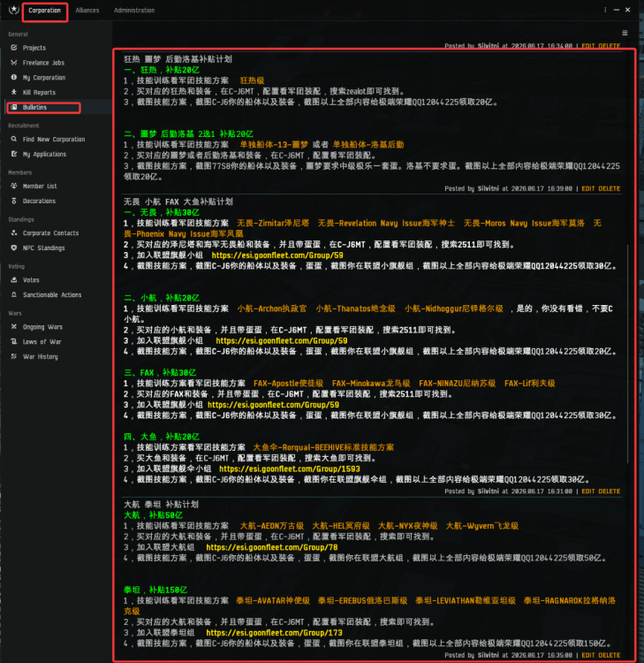Open 单独船体-洛基后勤 skill plan link
This screenshot has width=644, height=663.
(368, 145)
